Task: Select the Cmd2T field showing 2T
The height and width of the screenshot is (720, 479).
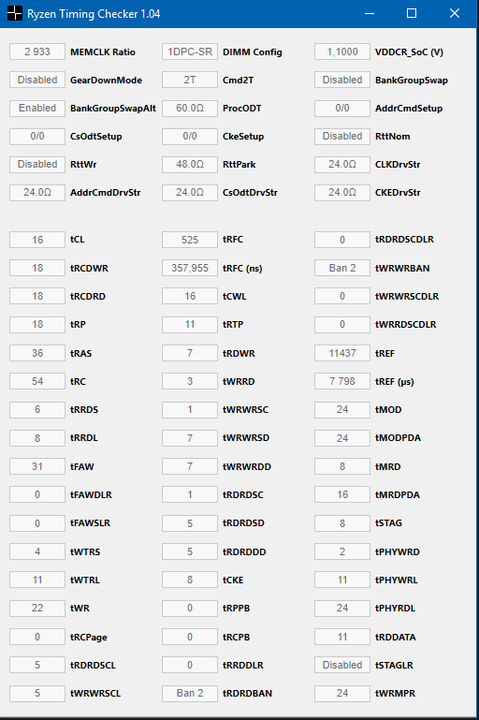Action: (x=190, y=80)
